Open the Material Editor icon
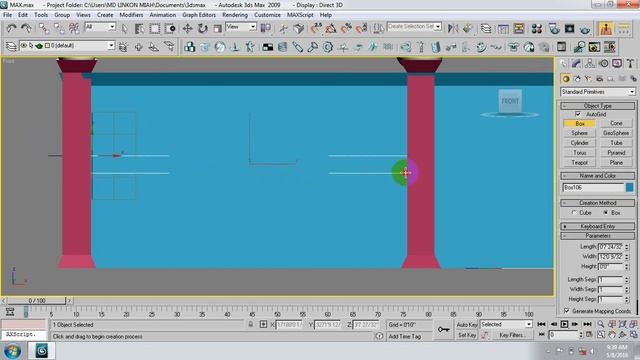Viewport: 640px width, 360px height. [537, 28]
